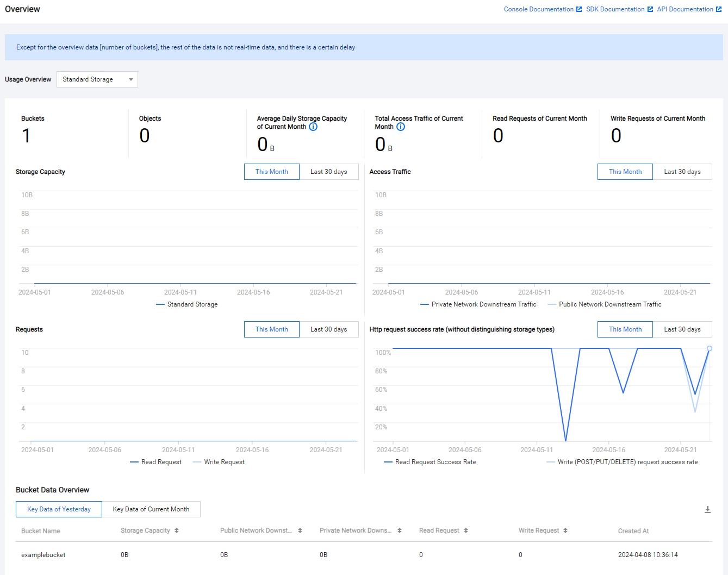
Task: Click info icon beside Total Access Traffic
Action: 401,127
